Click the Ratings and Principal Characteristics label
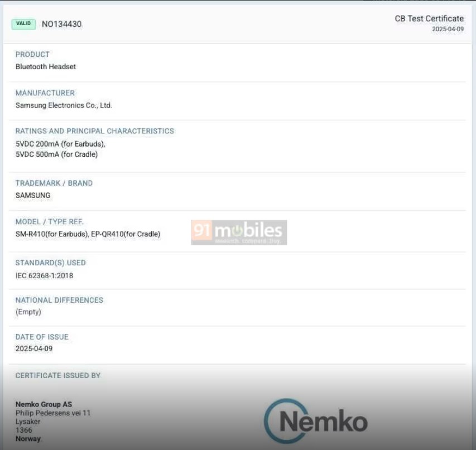 pos(95,131)
